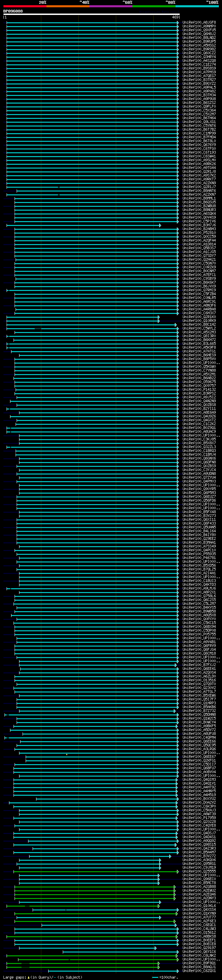Select hit label UniRef100_A2GB88
The width and height of the screenshot is (222, 980).
pos(199,887)
